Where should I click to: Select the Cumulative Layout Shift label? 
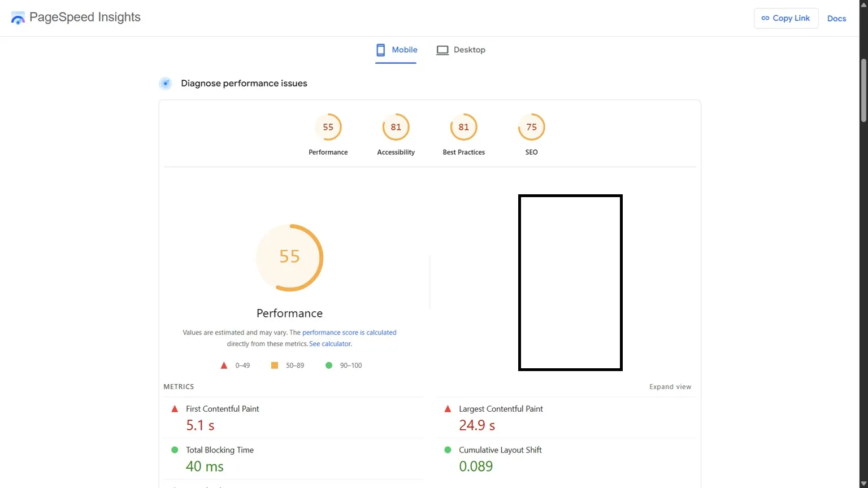(500, 450)
